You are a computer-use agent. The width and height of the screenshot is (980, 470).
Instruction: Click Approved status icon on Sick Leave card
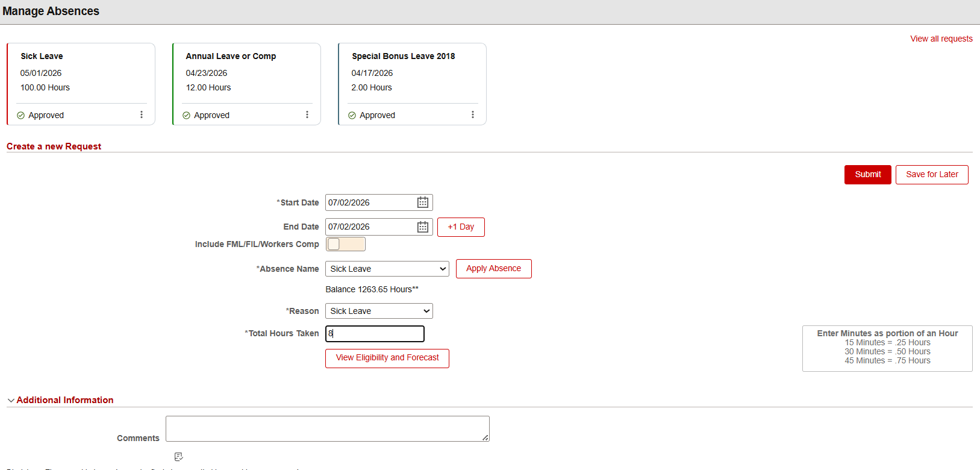coord(20,115)
